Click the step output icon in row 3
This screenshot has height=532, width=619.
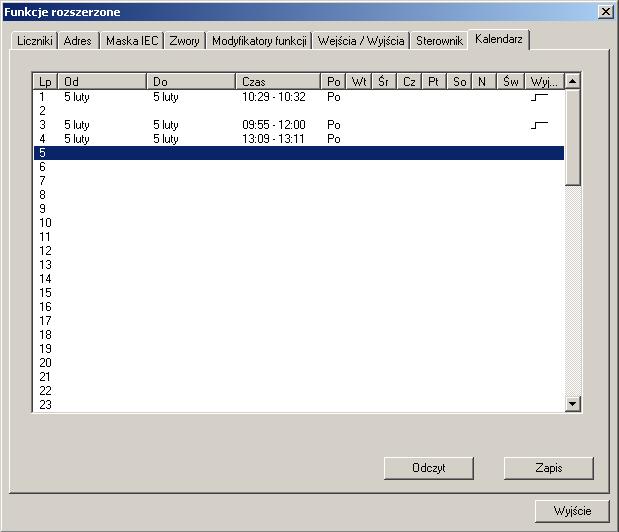(539, 125)
